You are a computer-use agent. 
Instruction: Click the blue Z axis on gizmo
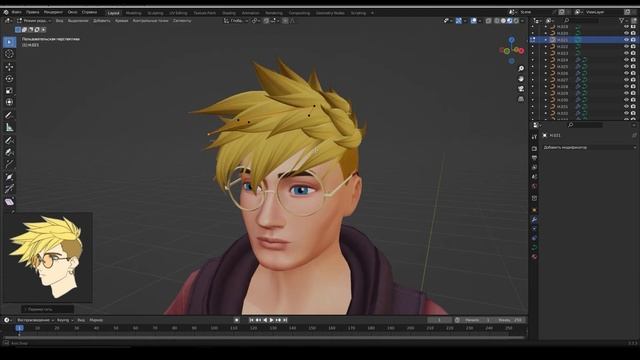pos(511,40)
